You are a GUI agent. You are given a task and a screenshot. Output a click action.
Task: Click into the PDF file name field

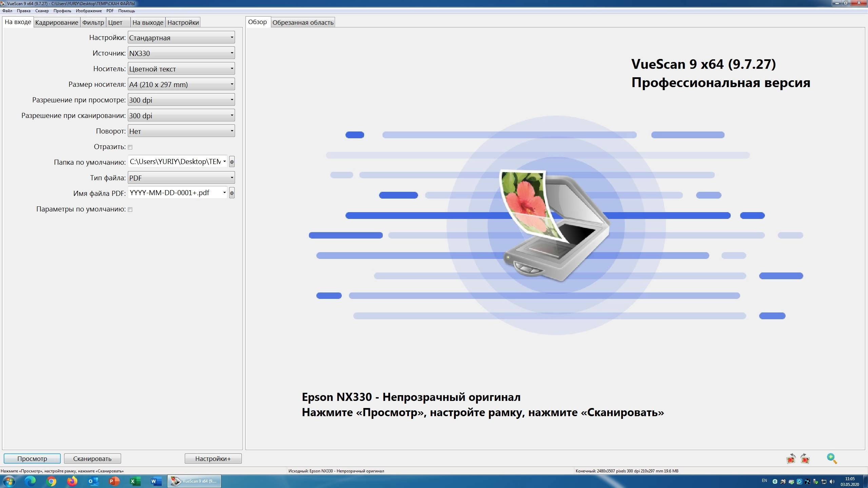click(x=175, y=193)
